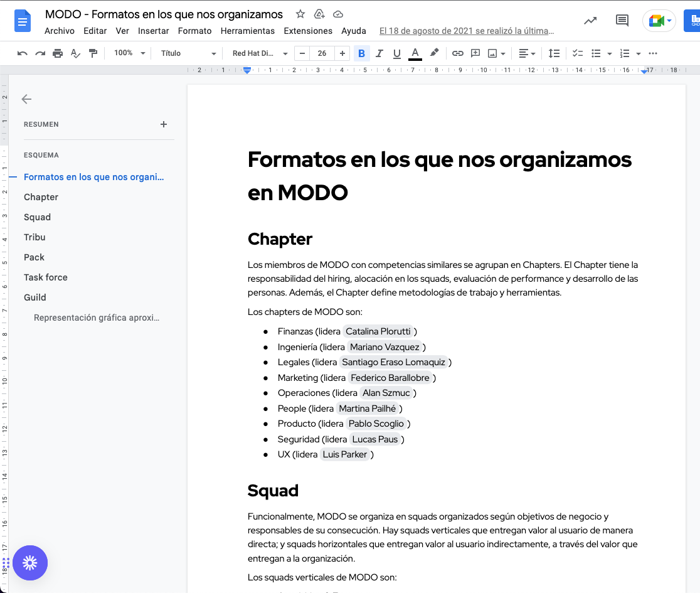This screenshot has height=593, width=700.
Task: Open line and paragraph spacing
Action: pyautogui.click(x=554, y=53)
